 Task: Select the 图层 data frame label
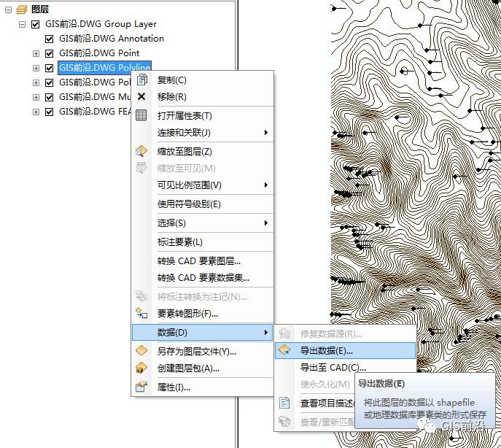coord(40,9)
